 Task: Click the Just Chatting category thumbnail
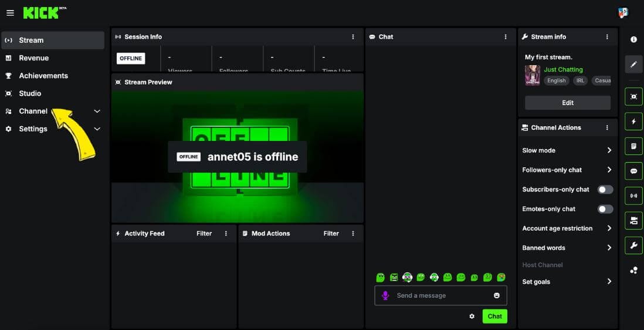533,75
